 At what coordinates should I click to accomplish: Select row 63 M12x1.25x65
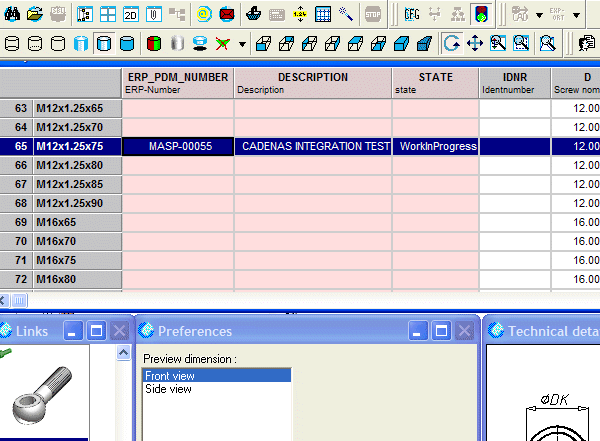click(x=61, y=108)
